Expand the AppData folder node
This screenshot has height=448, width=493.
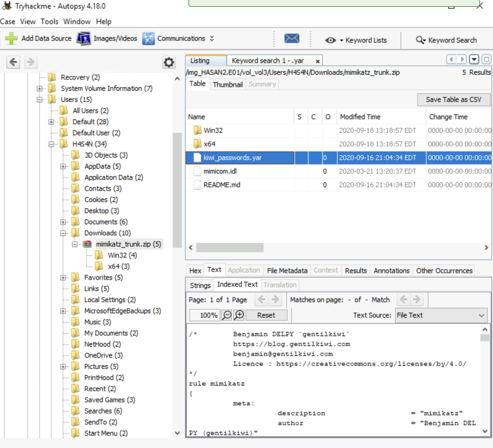tap(63, 167)
